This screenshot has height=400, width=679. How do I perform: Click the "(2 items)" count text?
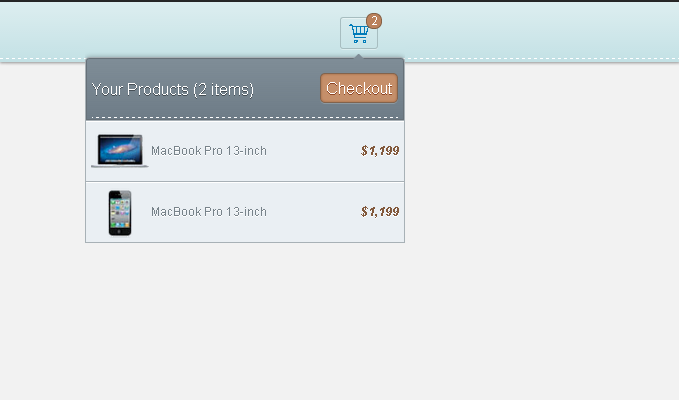(223, 90)
